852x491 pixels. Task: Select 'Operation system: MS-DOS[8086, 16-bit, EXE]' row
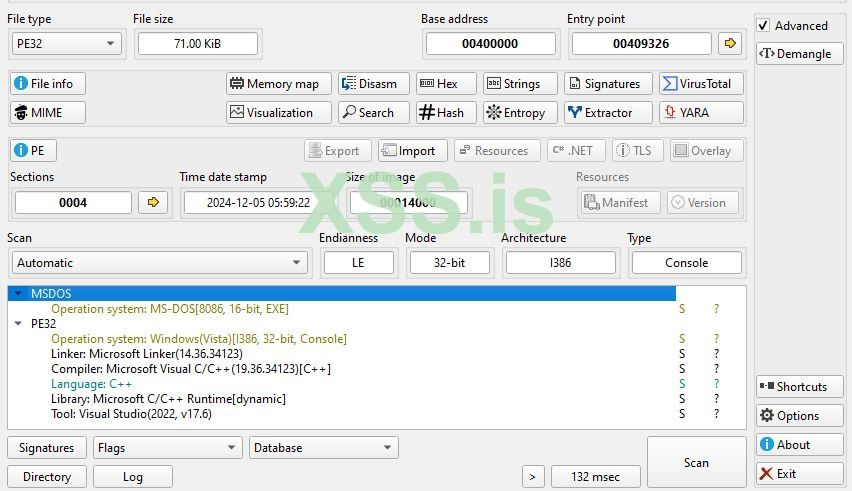(x=170, y=309)
